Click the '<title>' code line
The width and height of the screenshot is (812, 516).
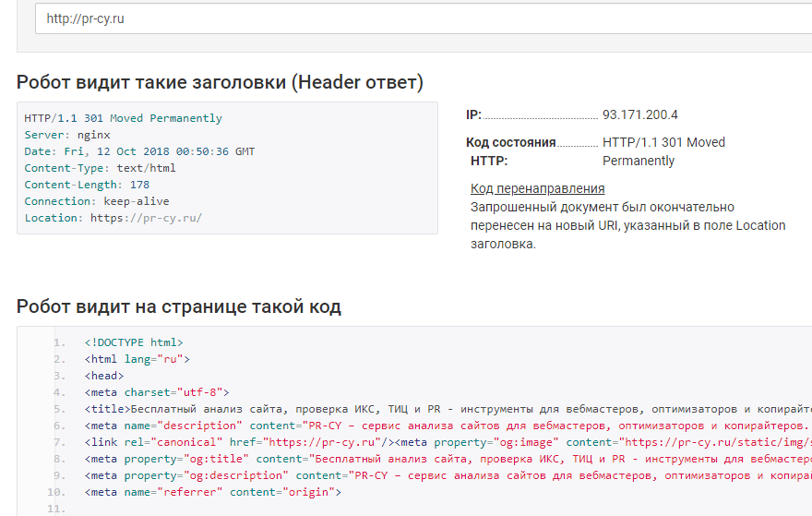pyautogui.click(x=369, y=409)
